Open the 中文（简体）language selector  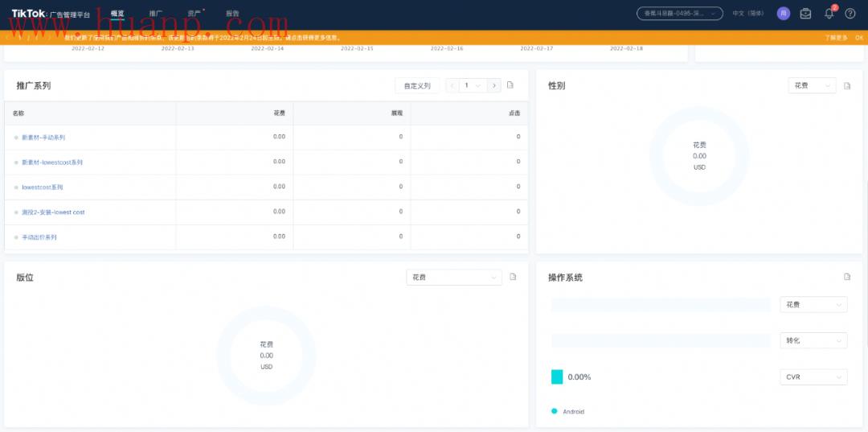(748, 14)
